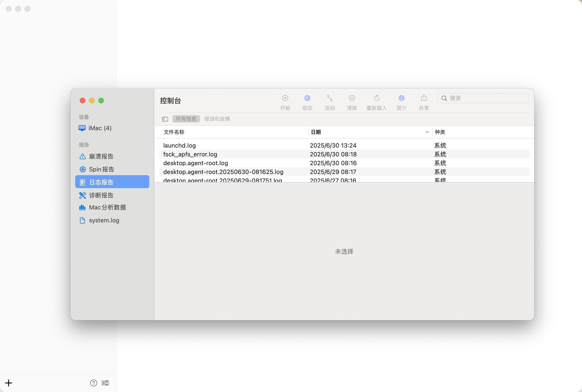Select the desktop.agent-root.log row
The image size is (582, 392).
(x=344, y=163)
